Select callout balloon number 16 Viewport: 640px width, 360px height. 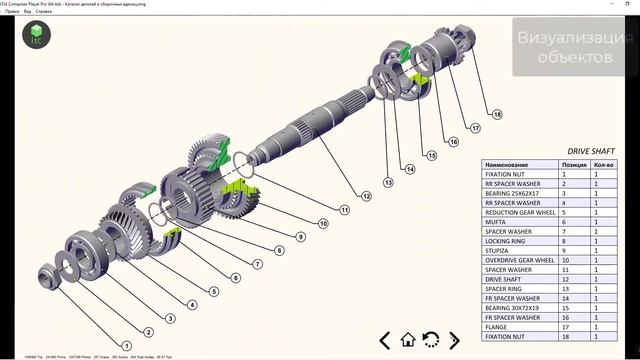point(453,142)
